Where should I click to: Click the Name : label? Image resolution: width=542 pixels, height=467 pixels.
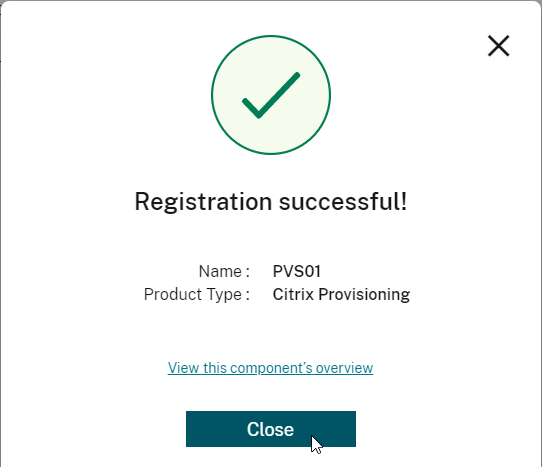[224, 271]
